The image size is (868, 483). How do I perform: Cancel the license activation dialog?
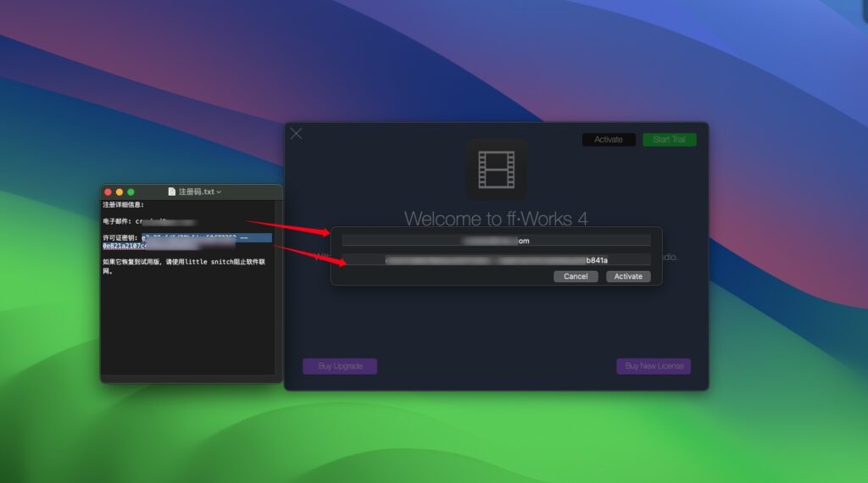(576, 276)
